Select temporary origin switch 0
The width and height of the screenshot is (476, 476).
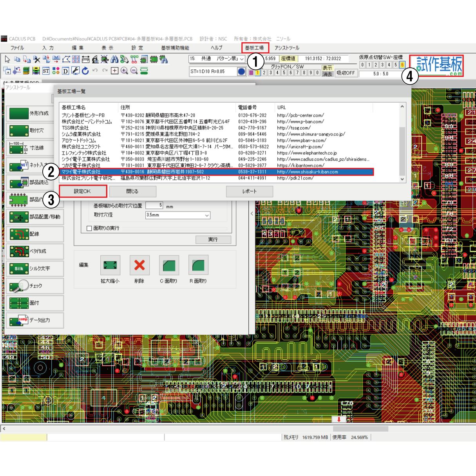pos(362,65)
